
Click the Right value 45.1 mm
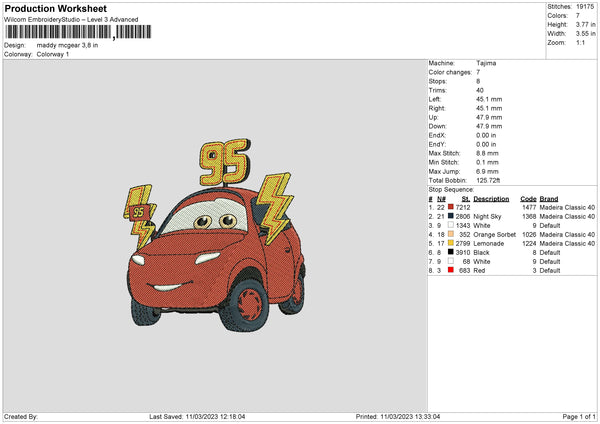[x=489, y=108]
